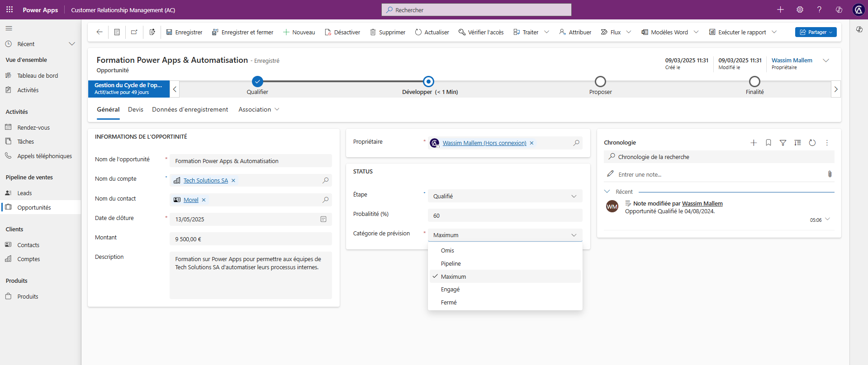
Task: Select the Proposer stage circle
Action: click(600, 81)
